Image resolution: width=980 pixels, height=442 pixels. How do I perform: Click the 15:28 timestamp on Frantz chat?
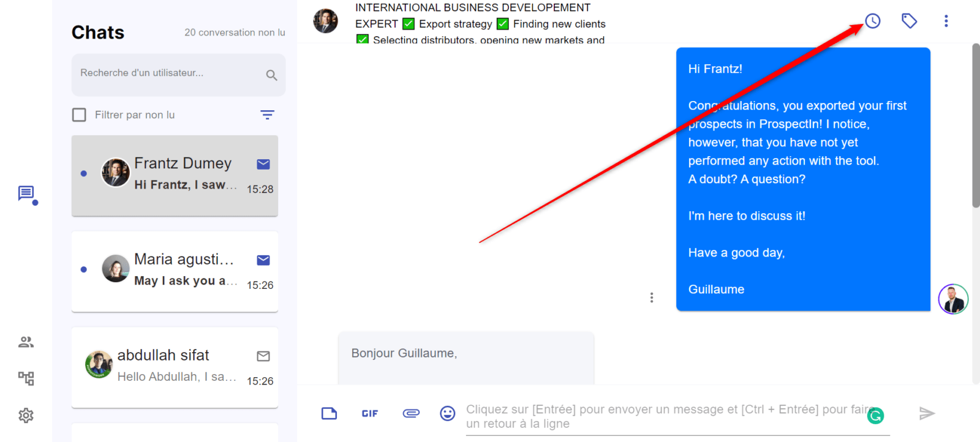point(260,189)
